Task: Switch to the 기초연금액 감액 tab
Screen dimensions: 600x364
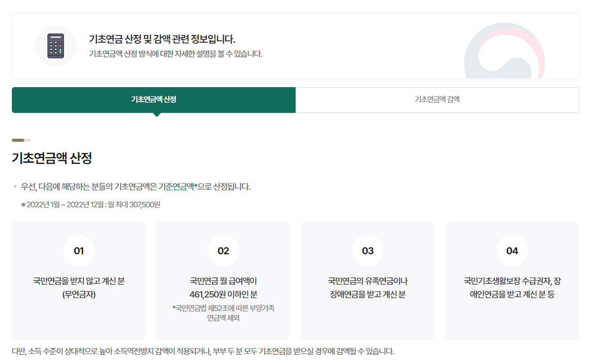Action: [437, 100]
